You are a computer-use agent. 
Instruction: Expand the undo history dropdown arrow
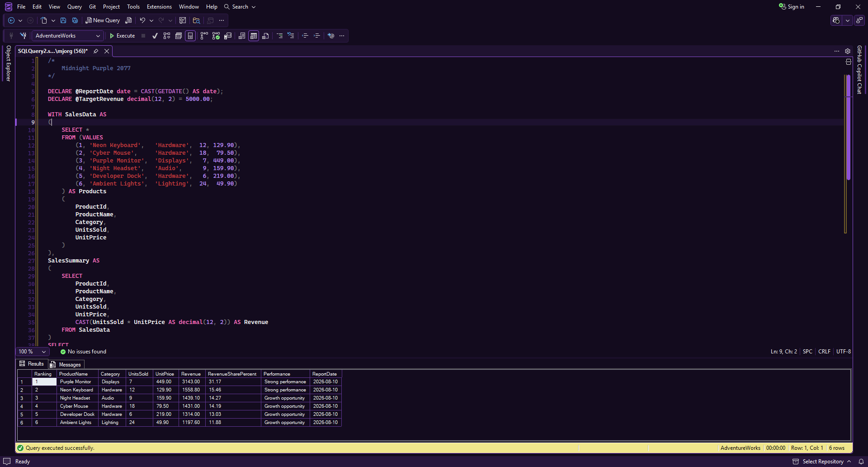[151, 20]
